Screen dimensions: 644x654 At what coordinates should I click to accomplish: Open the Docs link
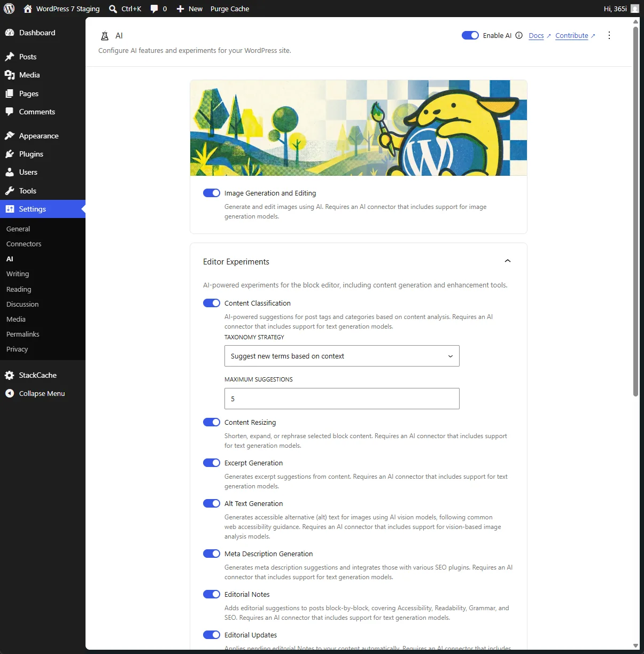point(539,36)
